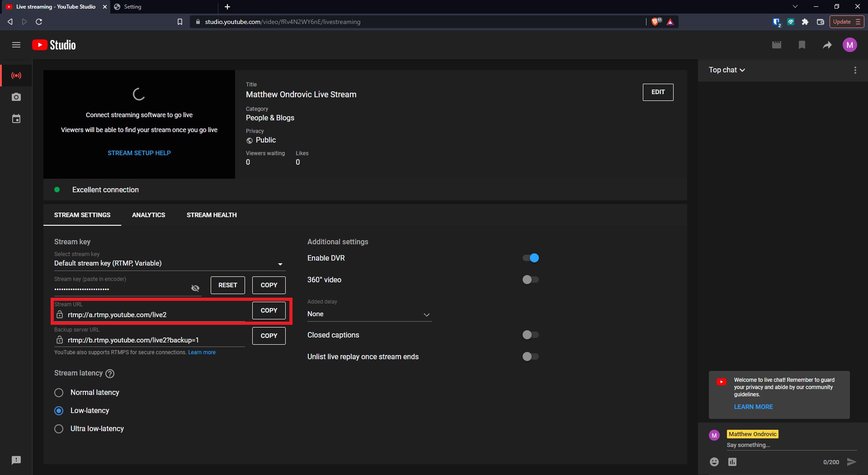Click the EDIT stream details button
This screenshot has height=475, width=868.
[658, 92]
